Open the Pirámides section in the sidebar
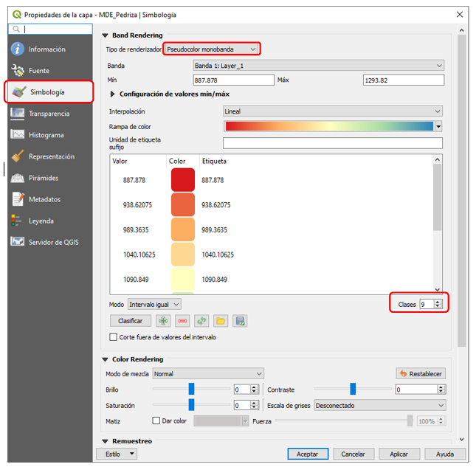This screenshot has height=467, width=476. tap(43, 178)
